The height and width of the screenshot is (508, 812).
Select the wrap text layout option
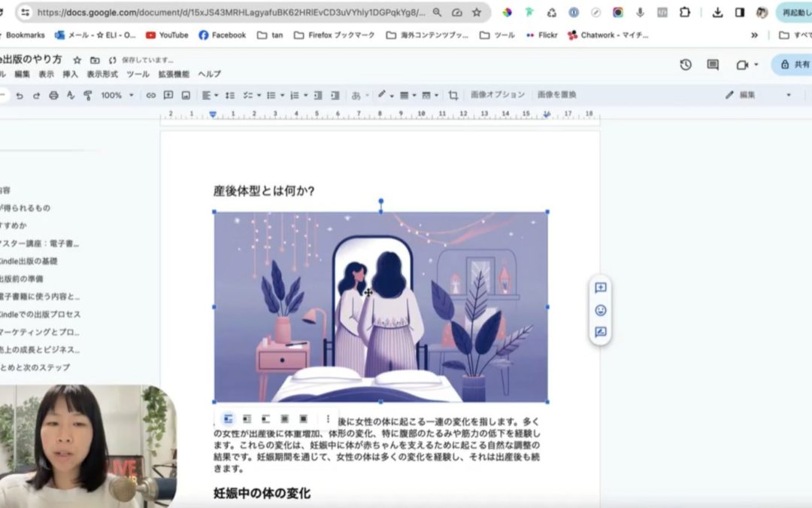247,420
